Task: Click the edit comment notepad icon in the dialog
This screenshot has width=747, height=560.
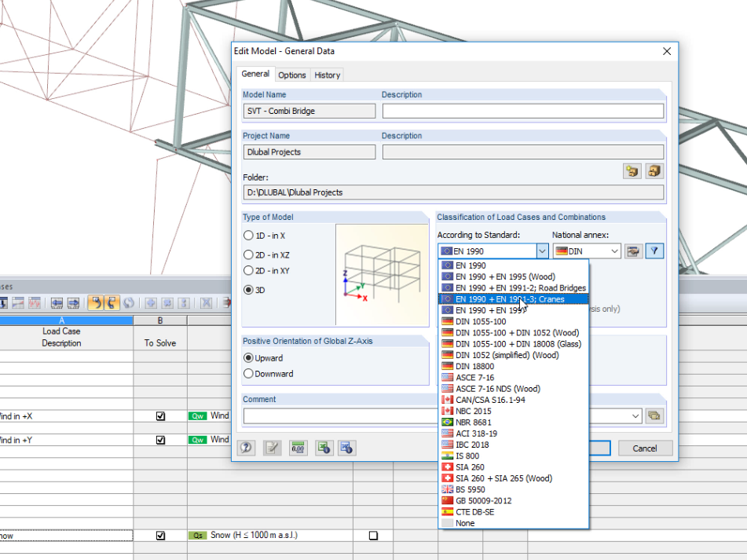Action: pyautogui.click(x=272, y=448)
